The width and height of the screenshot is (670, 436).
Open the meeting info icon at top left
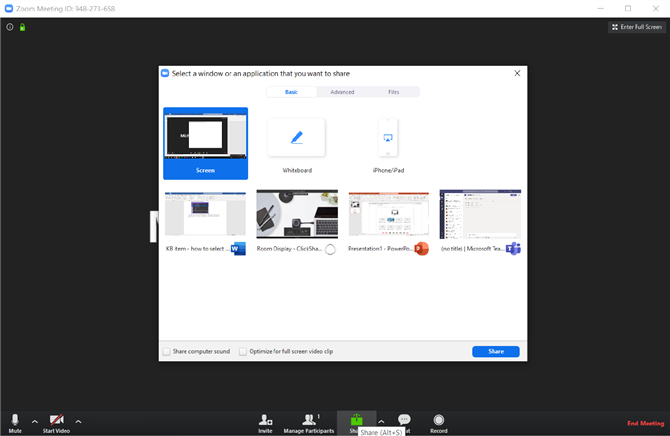point(10,27)
